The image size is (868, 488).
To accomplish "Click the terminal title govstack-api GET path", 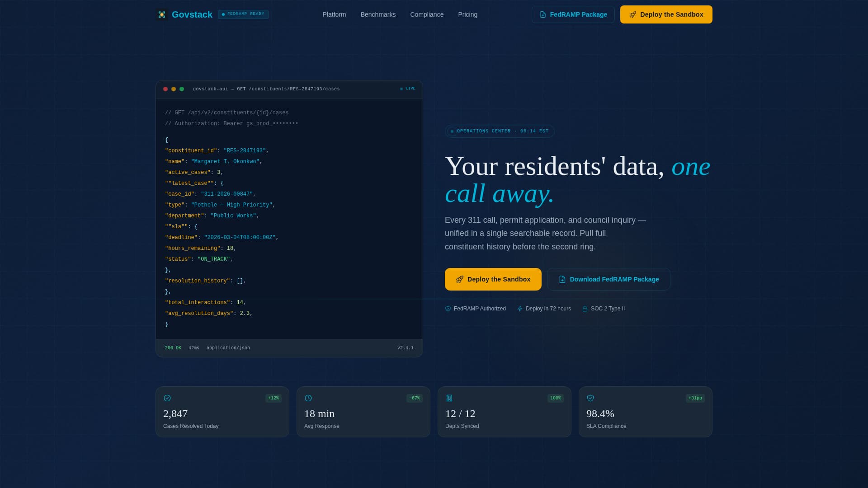I will coord(266,89).
